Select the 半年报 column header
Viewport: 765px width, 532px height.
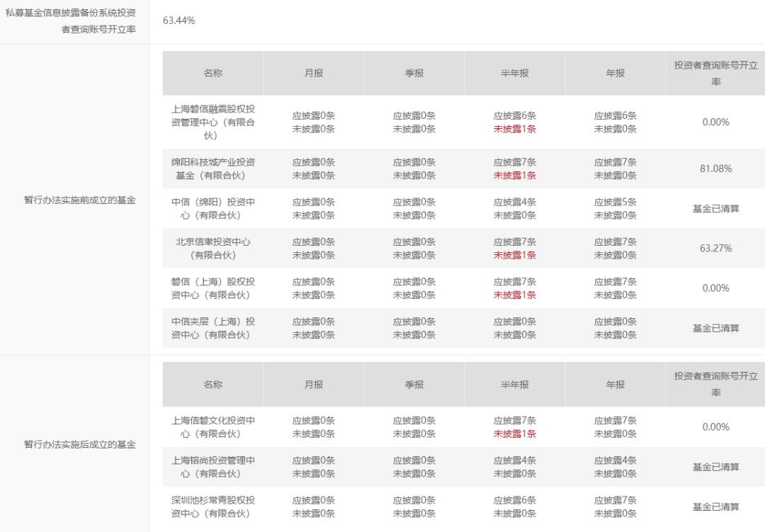click(514, 73)
